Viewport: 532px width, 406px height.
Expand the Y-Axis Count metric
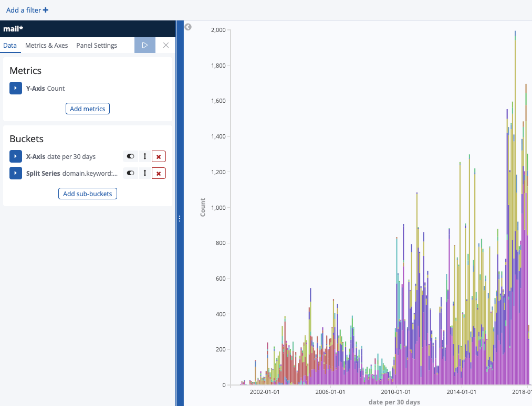click(x=16, y=88)
